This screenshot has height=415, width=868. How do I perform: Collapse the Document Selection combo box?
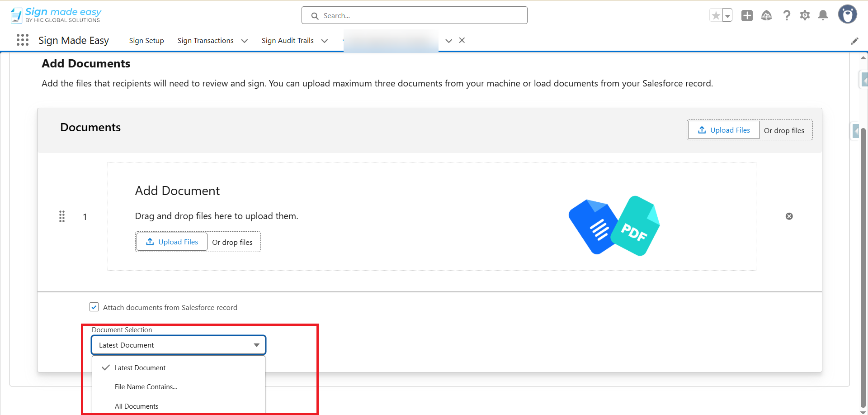tap(179, 345)
